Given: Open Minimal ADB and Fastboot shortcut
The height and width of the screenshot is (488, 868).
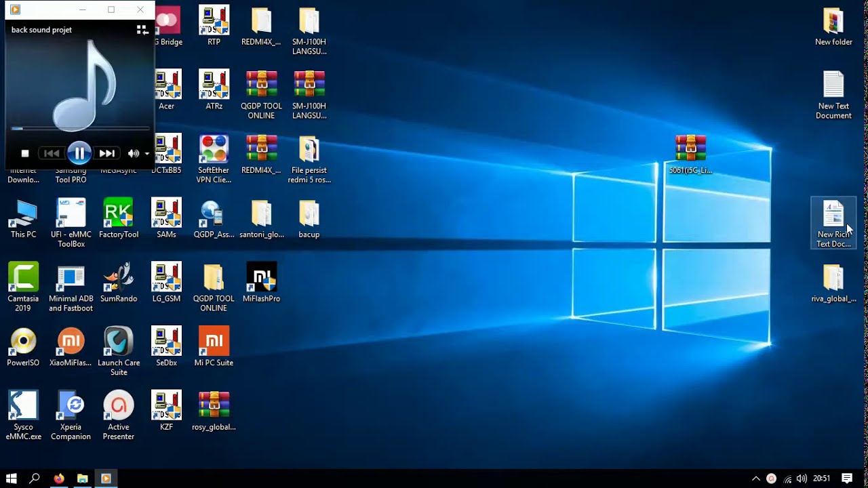Looking at the screenshot, I should [71, 288].
